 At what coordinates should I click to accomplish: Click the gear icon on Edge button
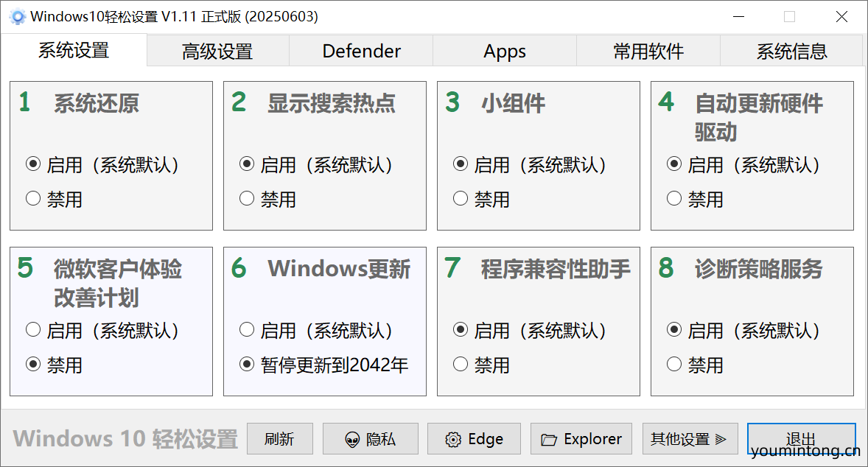click(x=453, y=440)
